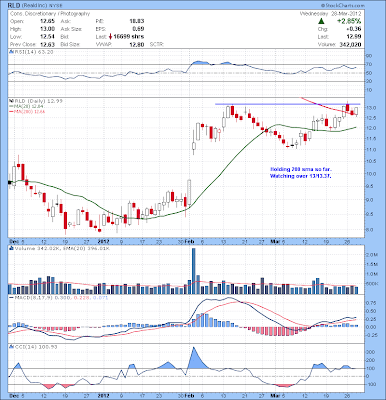Click the Ask Size field label
386x400 pixels.
(71, 29)
